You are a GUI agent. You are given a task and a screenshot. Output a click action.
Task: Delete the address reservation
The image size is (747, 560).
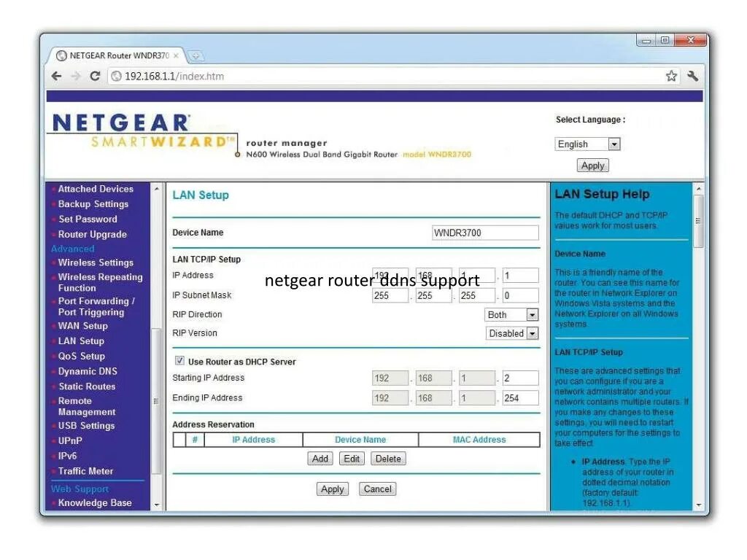tap(388, 459)
